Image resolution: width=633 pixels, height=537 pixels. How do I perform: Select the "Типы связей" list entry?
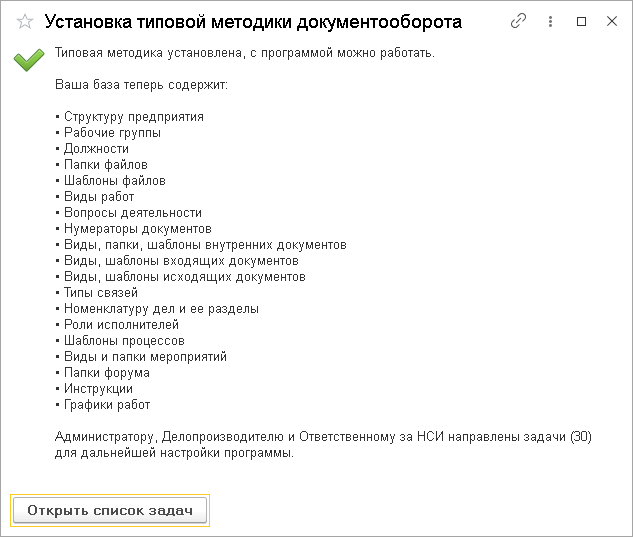[x=100, y=293]
